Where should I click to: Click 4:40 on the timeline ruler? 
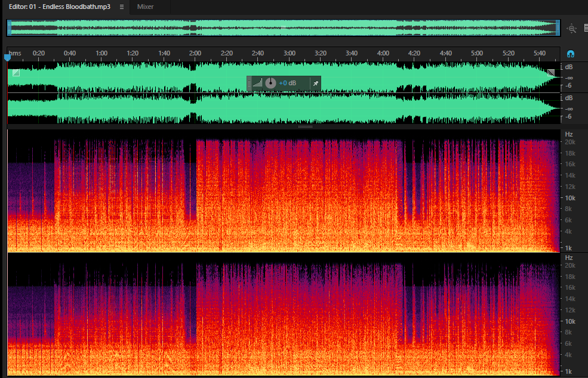point(445,53)
